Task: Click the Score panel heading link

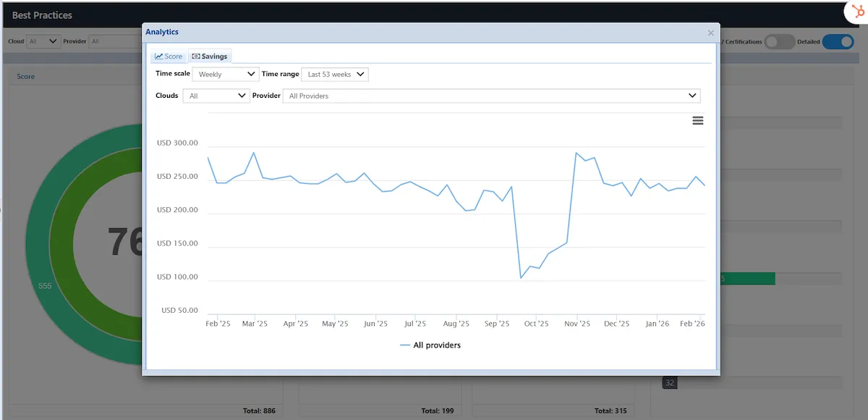Action: (x=26, y=77)
